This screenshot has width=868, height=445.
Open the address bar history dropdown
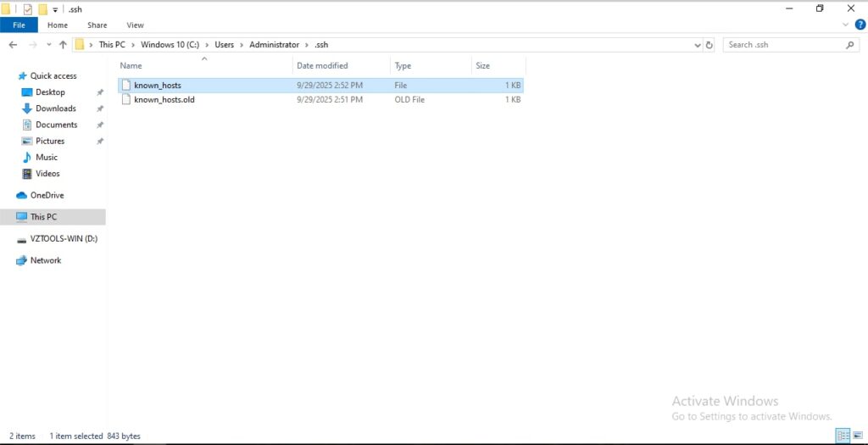point(698,45)
